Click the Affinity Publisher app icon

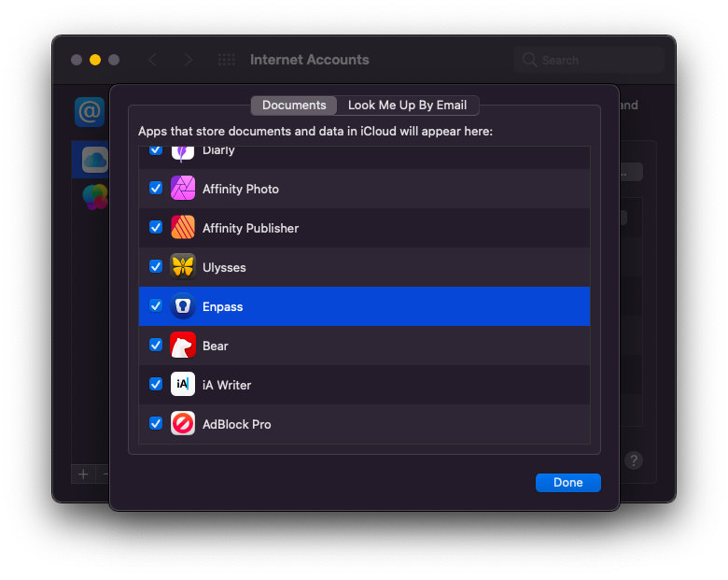click(182, 227)
